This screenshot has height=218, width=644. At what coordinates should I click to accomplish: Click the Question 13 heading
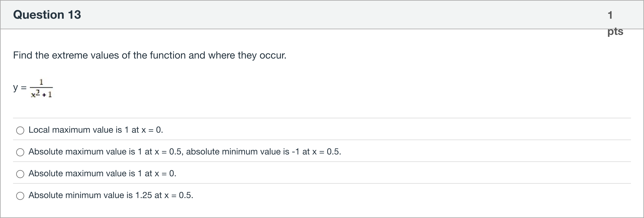click(x=47, y=14)
